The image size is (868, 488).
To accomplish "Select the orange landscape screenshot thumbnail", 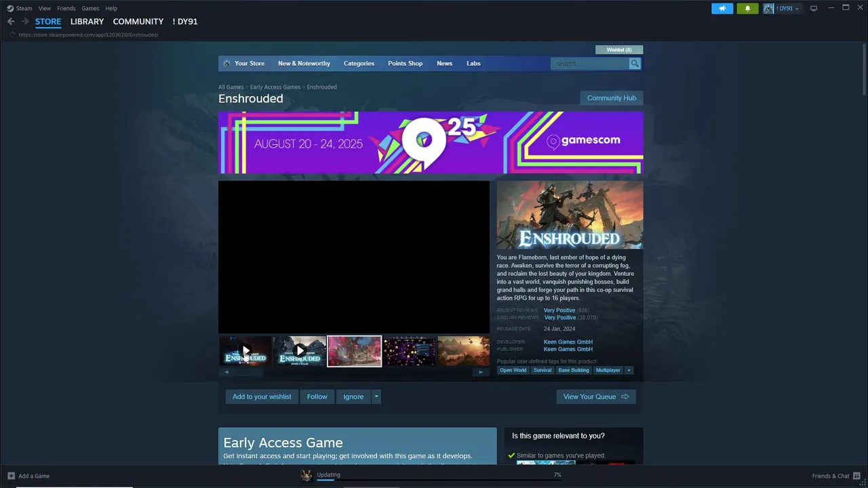I will click(x=464, y=351).
